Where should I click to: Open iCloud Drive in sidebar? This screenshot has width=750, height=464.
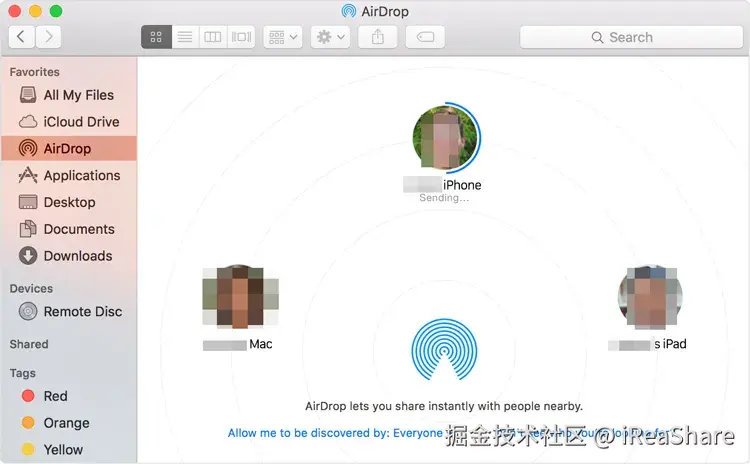click(x=69, y=122)
